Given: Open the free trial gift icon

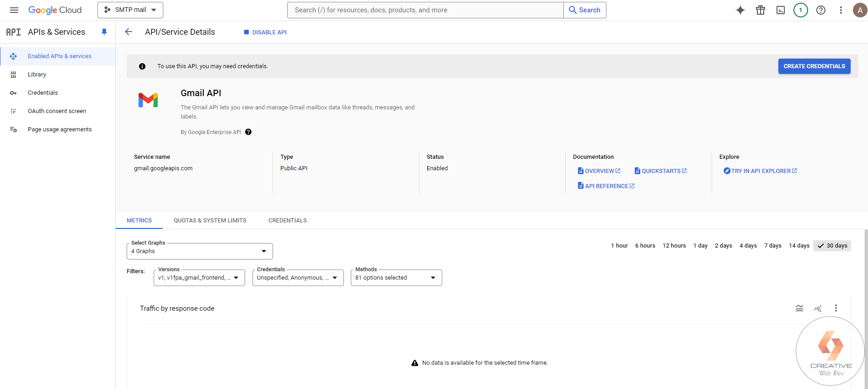Looking at the screenshot, I should click(x=761, y=10).
